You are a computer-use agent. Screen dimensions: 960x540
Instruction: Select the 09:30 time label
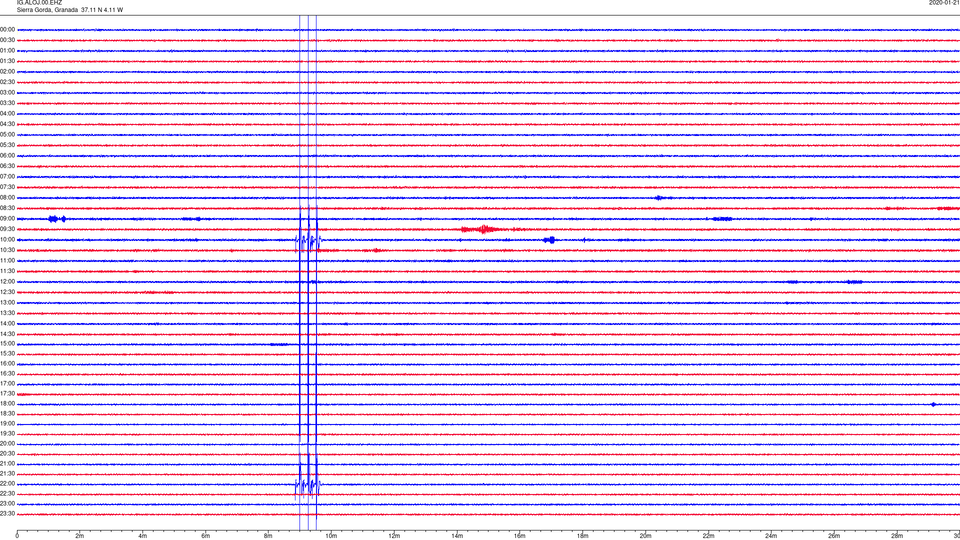[x=7, y=230]
